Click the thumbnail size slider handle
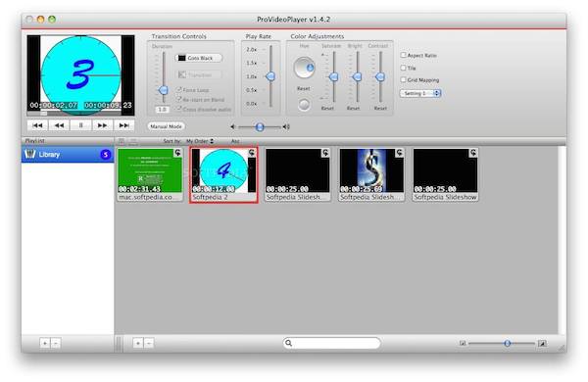588x382 pixels. [x=507, y=343]
